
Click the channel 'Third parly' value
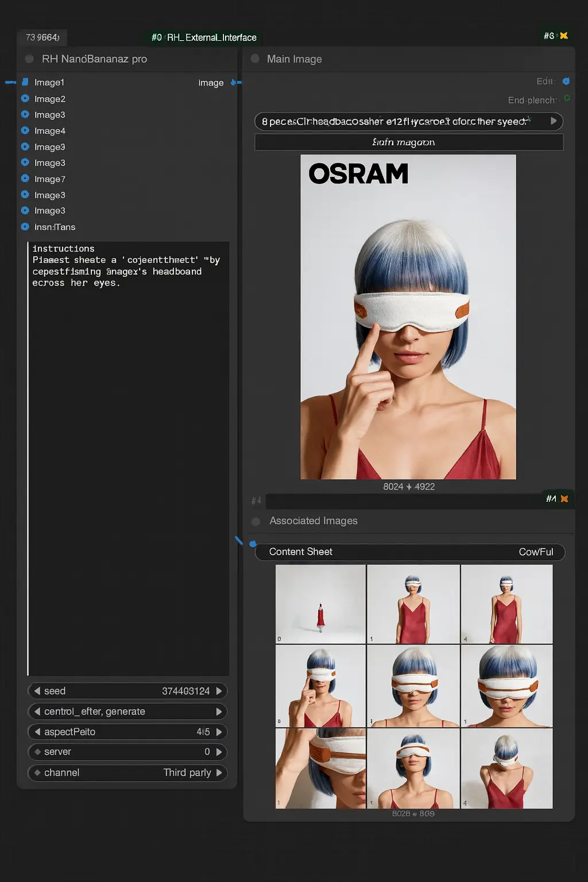(187, 772)
